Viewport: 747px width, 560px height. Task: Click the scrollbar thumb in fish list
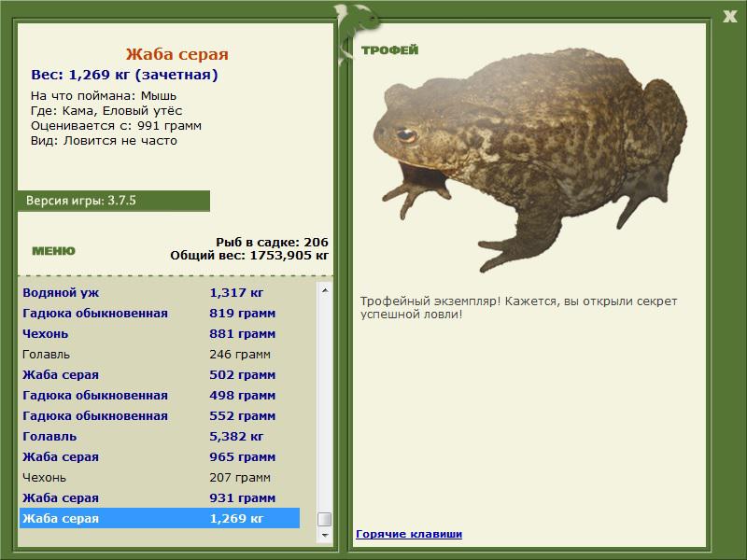(x=325, y=519)
